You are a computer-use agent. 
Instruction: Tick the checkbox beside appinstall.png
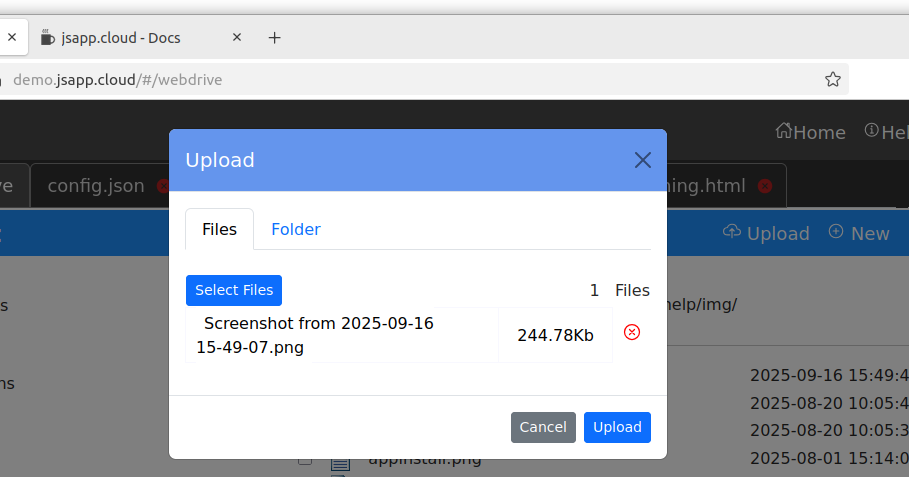[305, 460]
